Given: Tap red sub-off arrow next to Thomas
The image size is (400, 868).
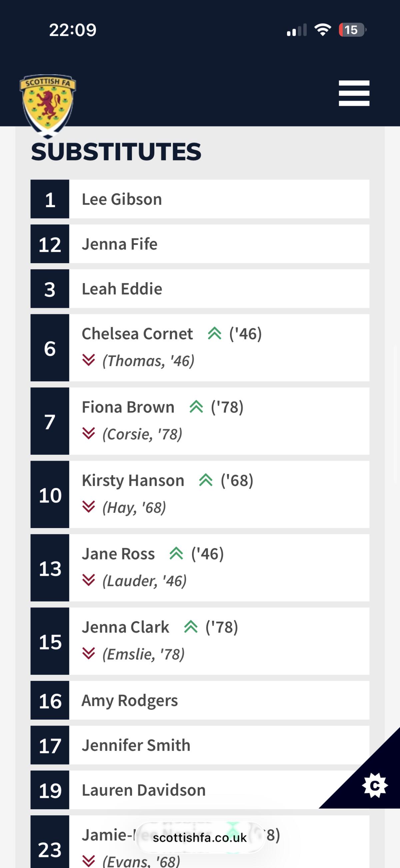Looking at the screenshot, I should pyautogui.click(x=89, y=360).
